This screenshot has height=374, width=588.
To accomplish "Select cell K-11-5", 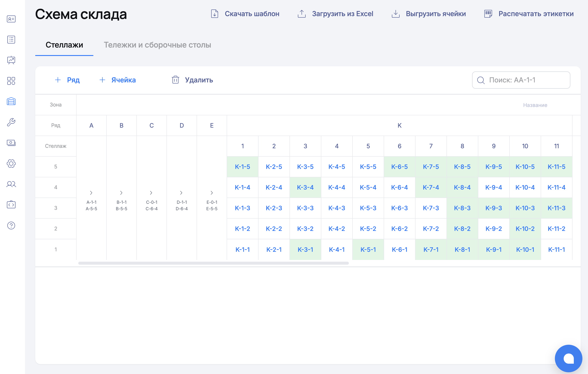I will 557,167.
